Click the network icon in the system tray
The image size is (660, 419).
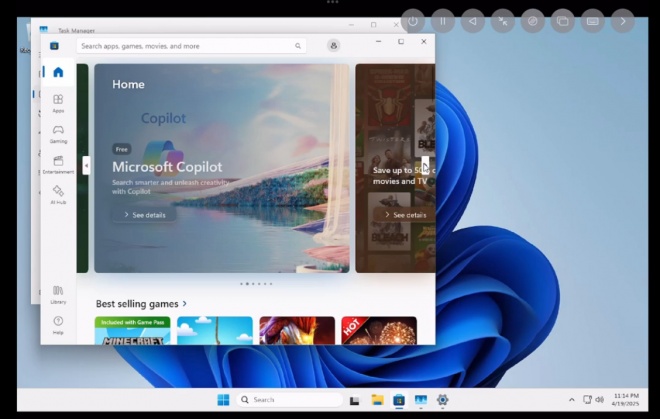click(x=587, y=400)
